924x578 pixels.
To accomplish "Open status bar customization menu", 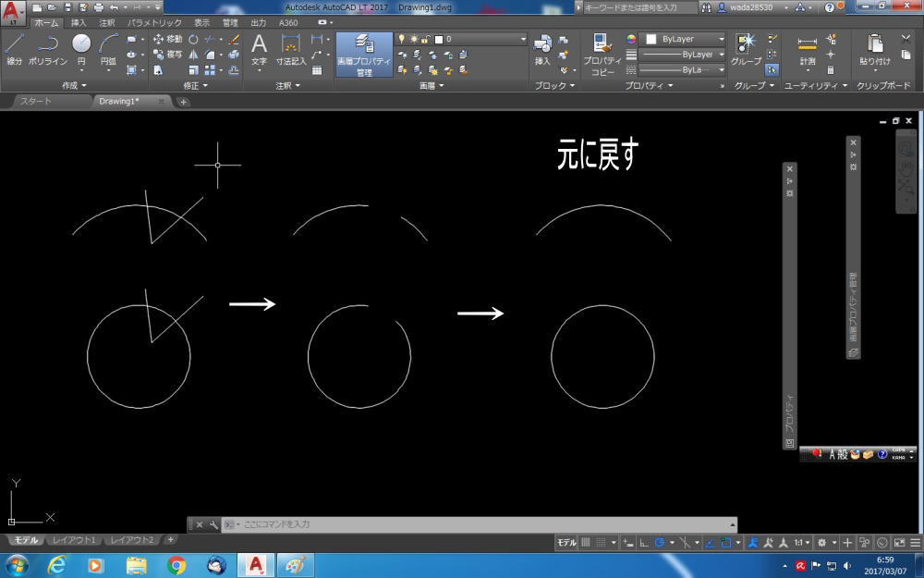I will (915, 543).
